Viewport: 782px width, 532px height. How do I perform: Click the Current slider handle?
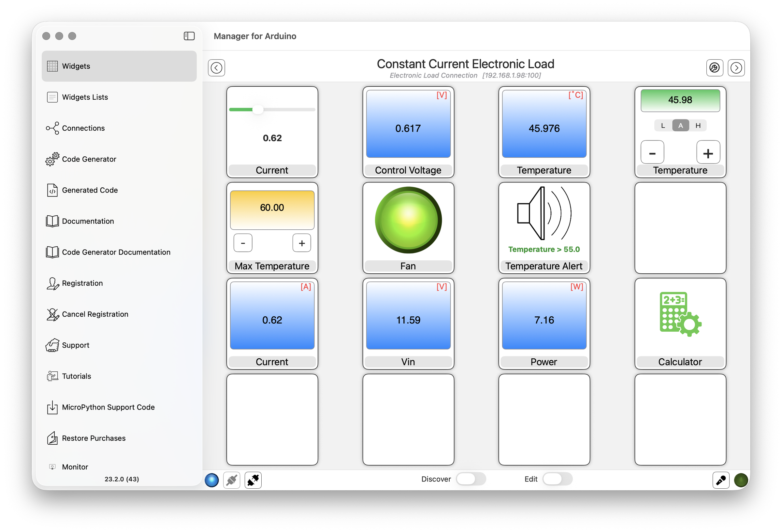(x=258, y=109)
